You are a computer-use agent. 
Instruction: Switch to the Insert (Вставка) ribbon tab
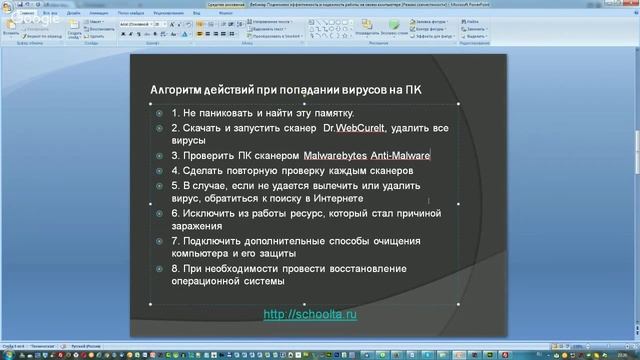(x=50, y=13)
